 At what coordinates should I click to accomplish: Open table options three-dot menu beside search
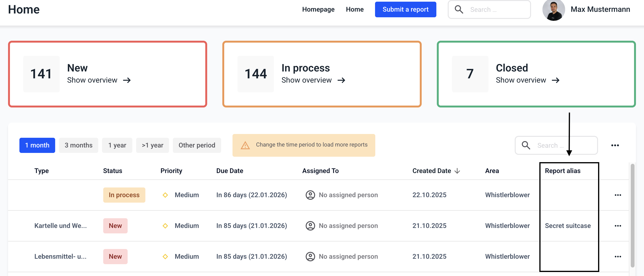point(615,146)
